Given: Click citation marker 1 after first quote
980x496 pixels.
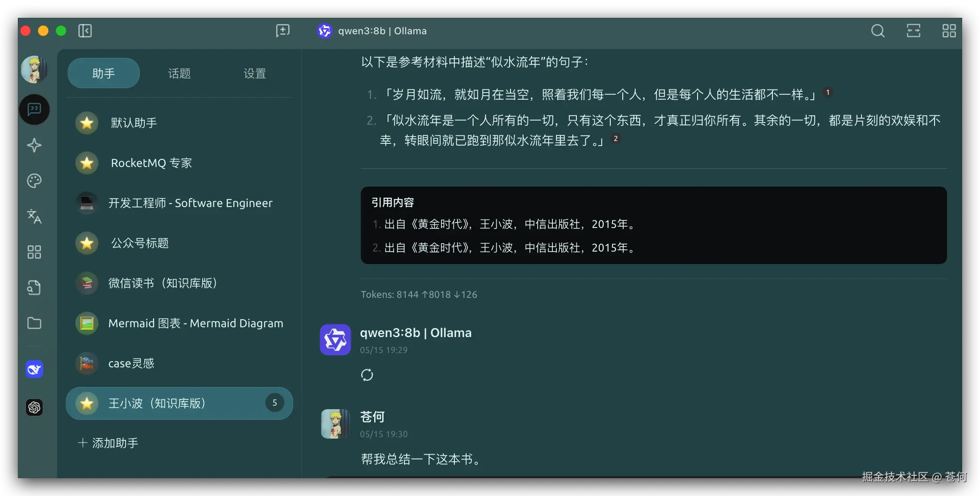Looking at the screenshot, I should pyautogui.click(x=828, y=92).
